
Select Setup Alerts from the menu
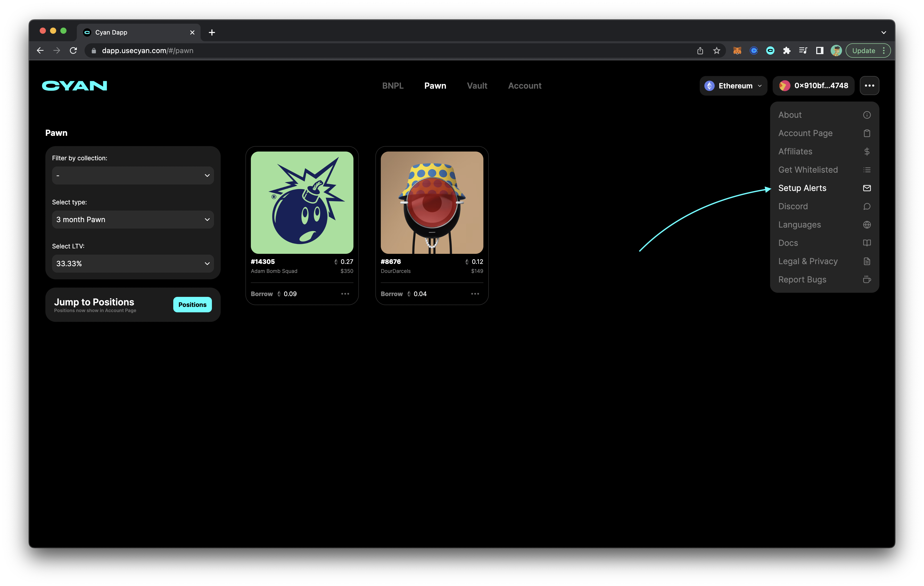(x=802, y=188)
